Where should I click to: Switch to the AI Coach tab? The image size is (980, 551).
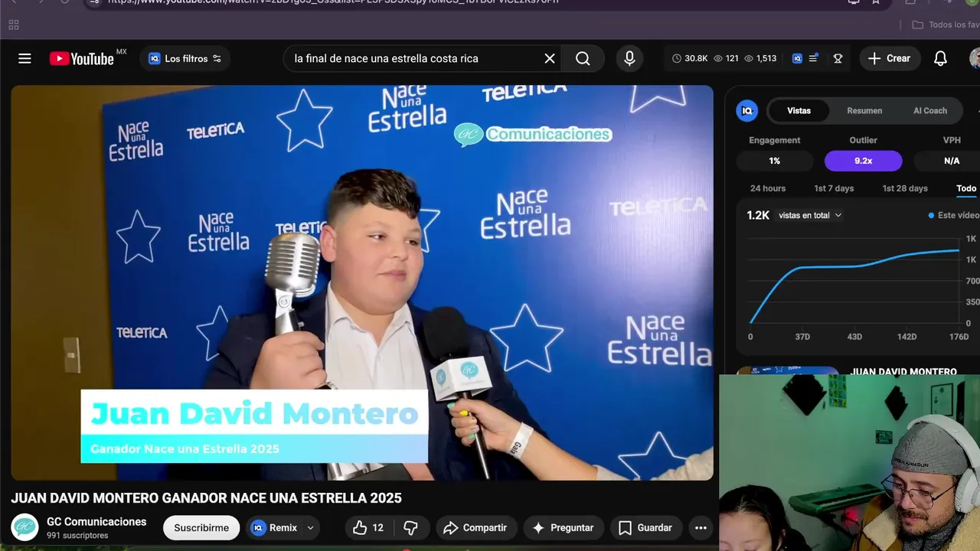[x=930, y=111]
